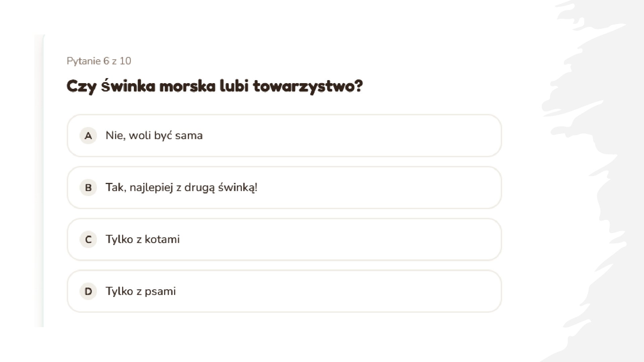Click the word "świnką!" in answer B
Image resolution: width=644 pixels, height=362 pixels.
coord(238,187)
